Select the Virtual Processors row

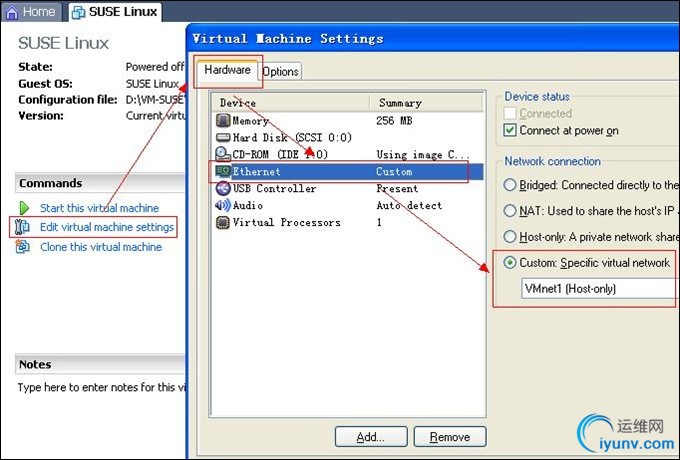287,222
